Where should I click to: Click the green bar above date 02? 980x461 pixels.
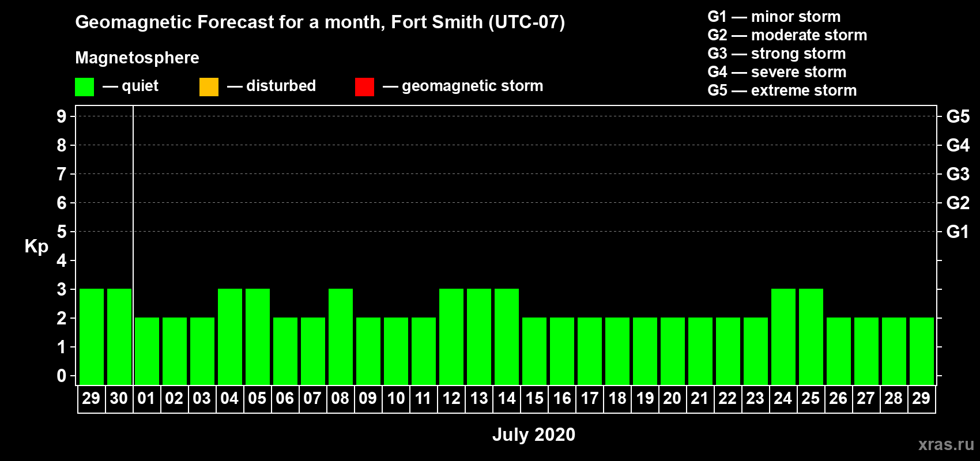(x=175, y=351)
